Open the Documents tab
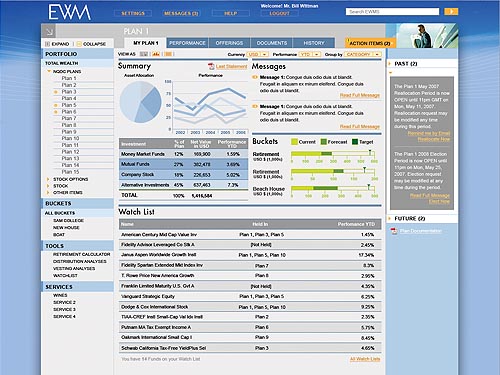 272,43
